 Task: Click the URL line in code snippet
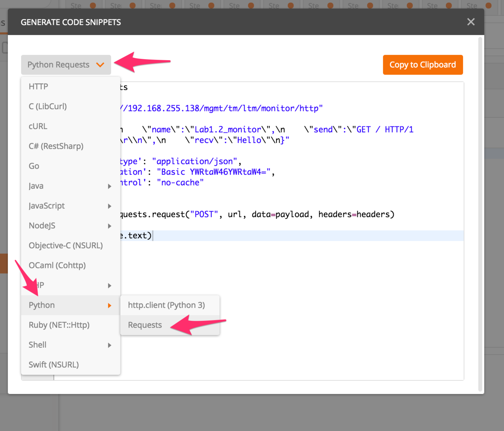(221, 108)
